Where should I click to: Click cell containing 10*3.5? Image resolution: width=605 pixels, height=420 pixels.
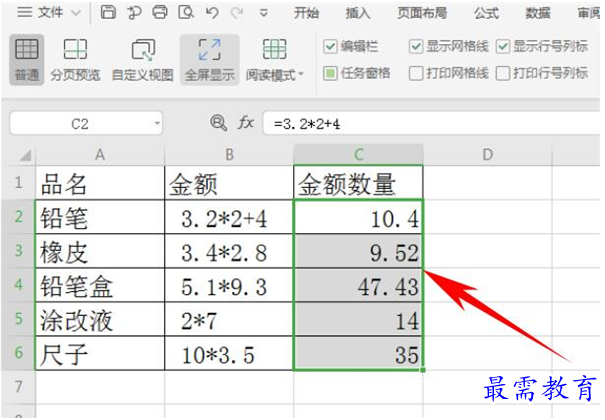tap(229, 353)
